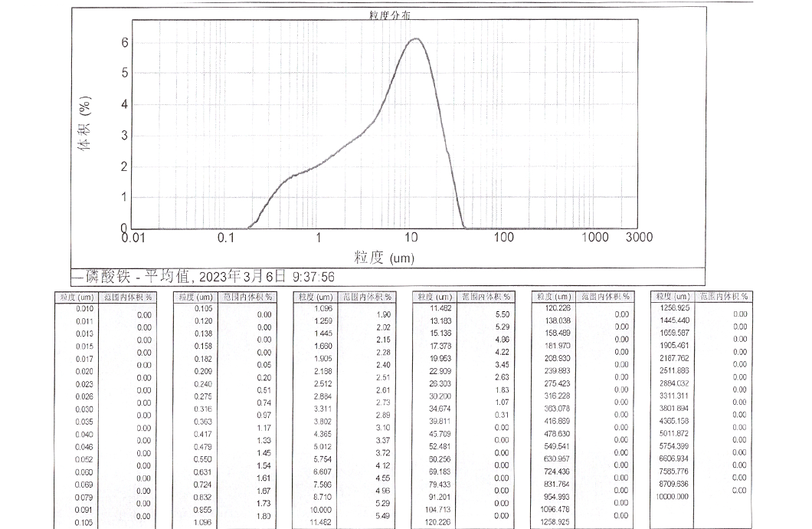Select the size cell 0.010 in first table
812x529 pixels.
pos(83,308)
